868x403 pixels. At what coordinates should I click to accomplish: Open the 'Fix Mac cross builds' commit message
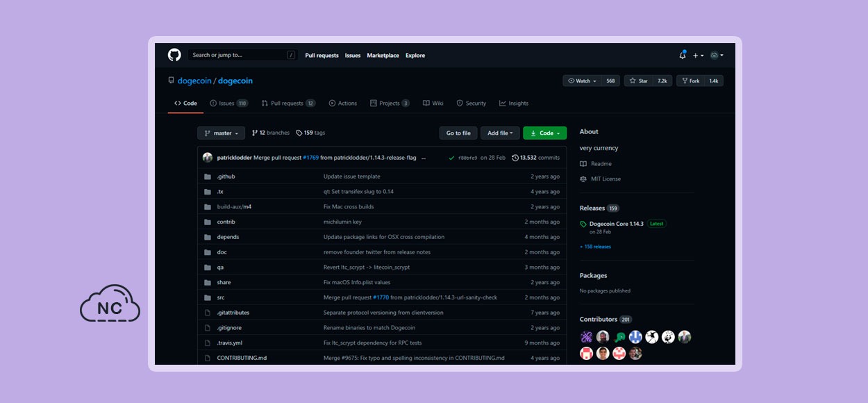coord(349,207)
